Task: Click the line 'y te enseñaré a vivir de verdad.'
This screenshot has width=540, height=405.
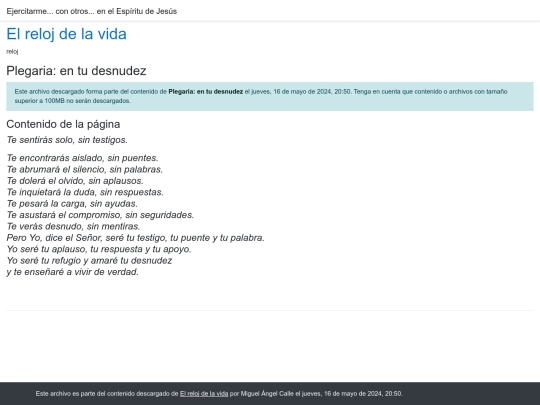Action: [x=72, y=272]
